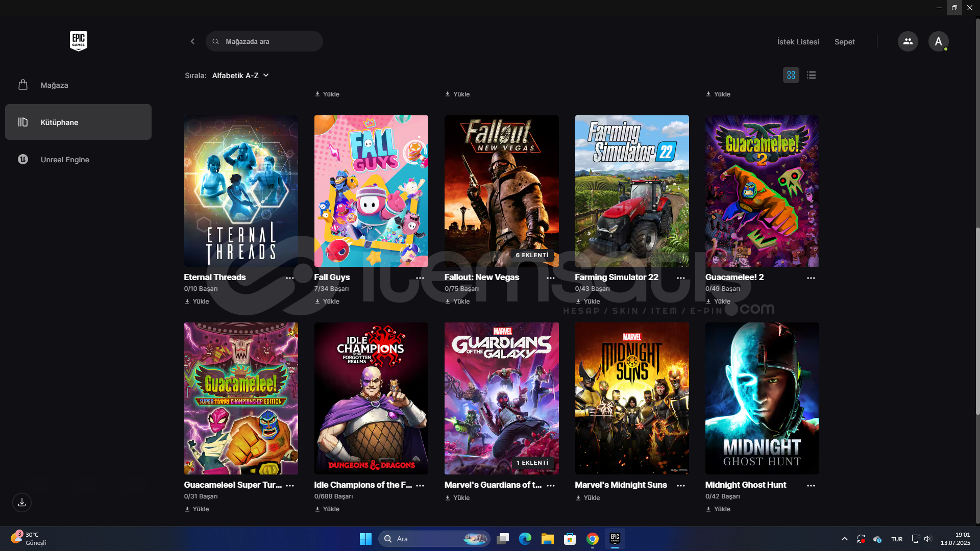Open Microsoft Edge from the taskbar
Screen dimensions: 980x551
(x=525, y=539)
